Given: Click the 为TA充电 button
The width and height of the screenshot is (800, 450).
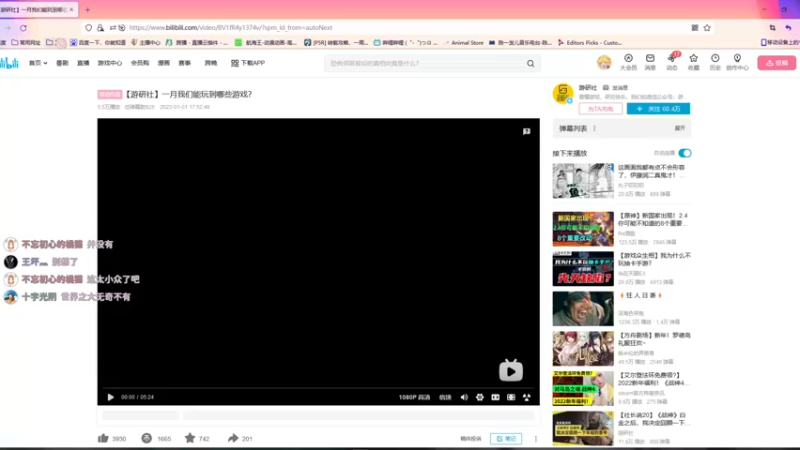Looking at the screenshot, I should (601, 109).
